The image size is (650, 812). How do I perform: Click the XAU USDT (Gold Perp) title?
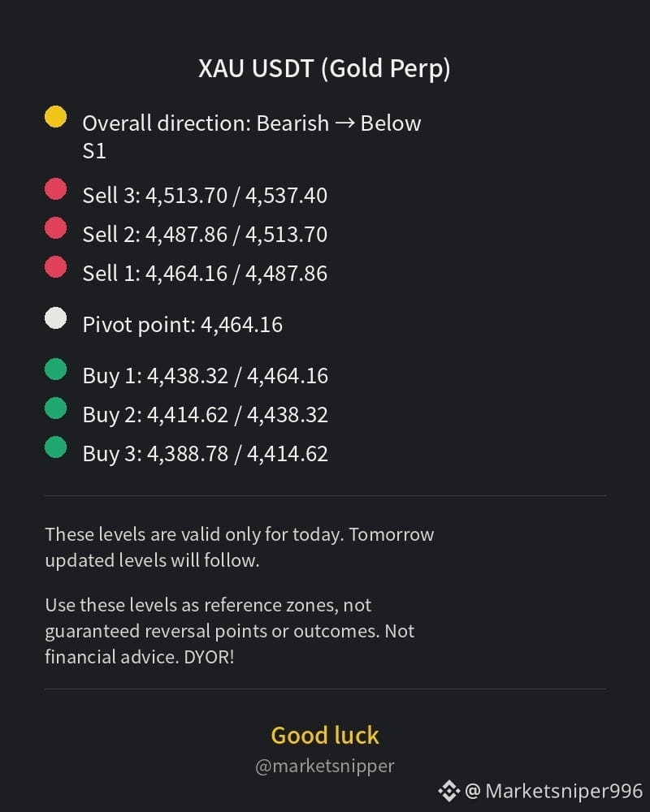324,69
